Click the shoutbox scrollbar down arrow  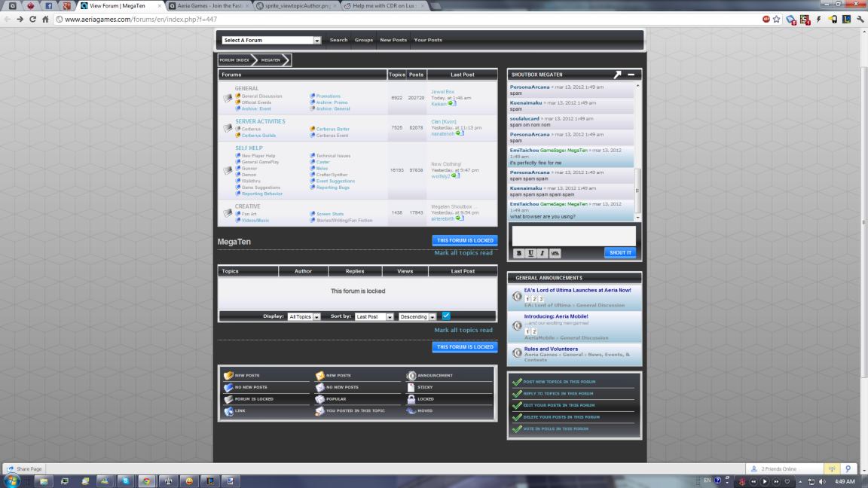(637, 218)
